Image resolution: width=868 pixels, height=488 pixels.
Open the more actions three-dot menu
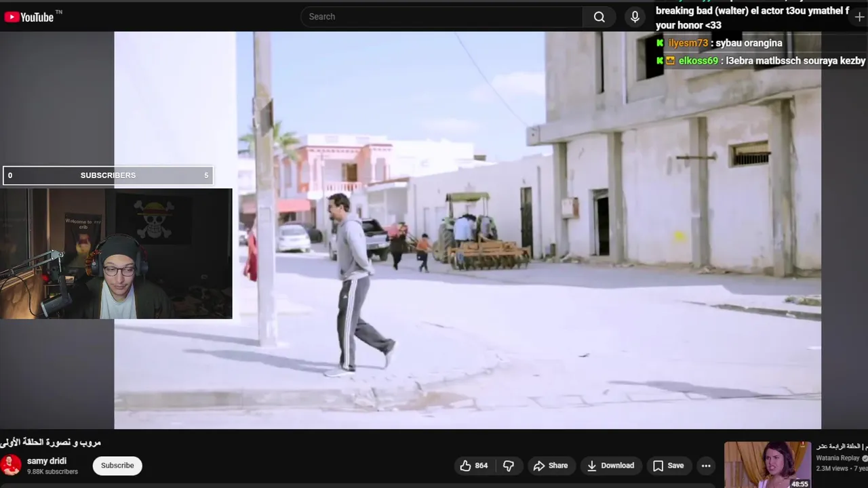[706, 466]
